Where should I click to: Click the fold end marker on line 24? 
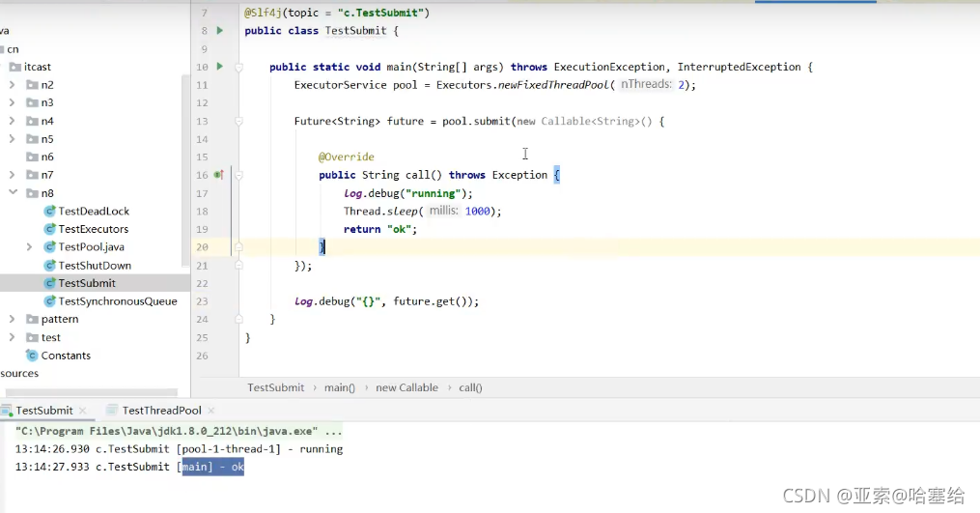238,319
